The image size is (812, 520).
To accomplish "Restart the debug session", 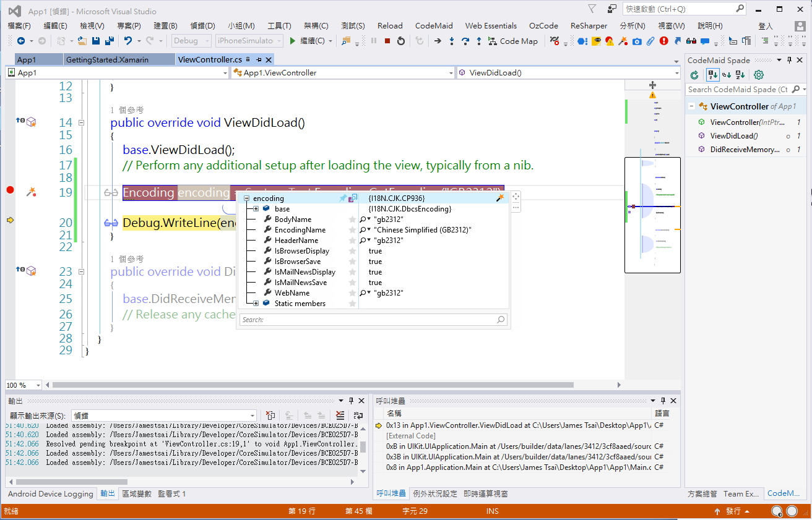I will point(401,41).
